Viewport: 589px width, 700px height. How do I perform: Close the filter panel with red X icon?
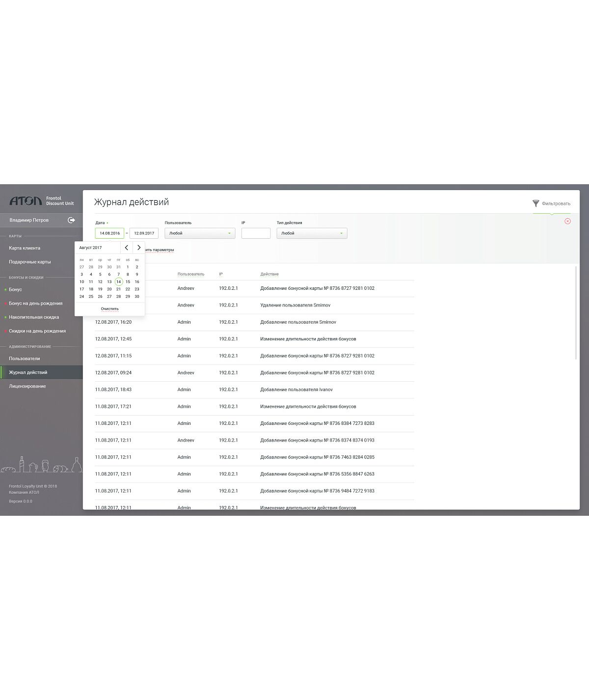point(567,221)
